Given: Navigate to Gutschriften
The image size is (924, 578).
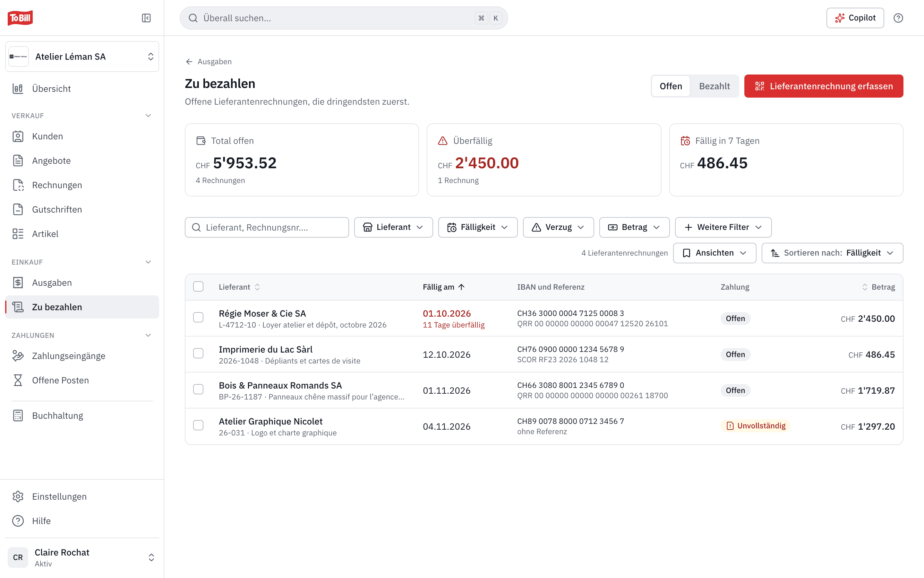Looking at the screenshot, I should (x=82, y=209).
